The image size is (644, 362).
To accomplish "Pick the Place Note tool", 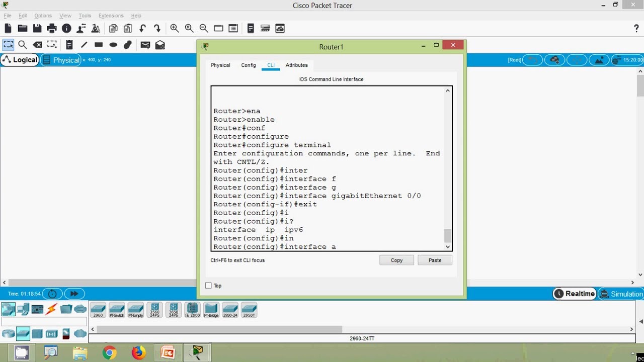I will point(69,45).
